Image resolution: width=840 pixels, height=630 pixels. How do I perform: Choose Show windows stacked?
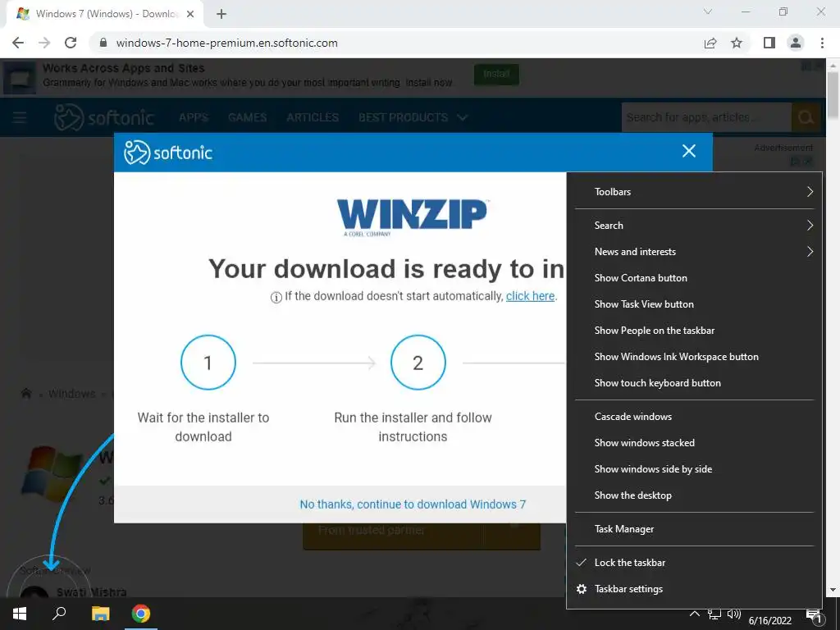point(694,442)
